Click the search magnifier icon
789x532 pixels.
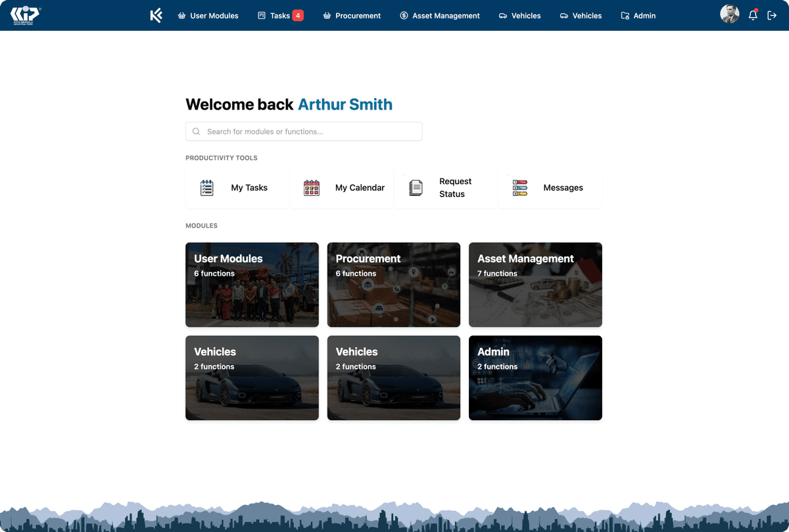pos(196,132)
